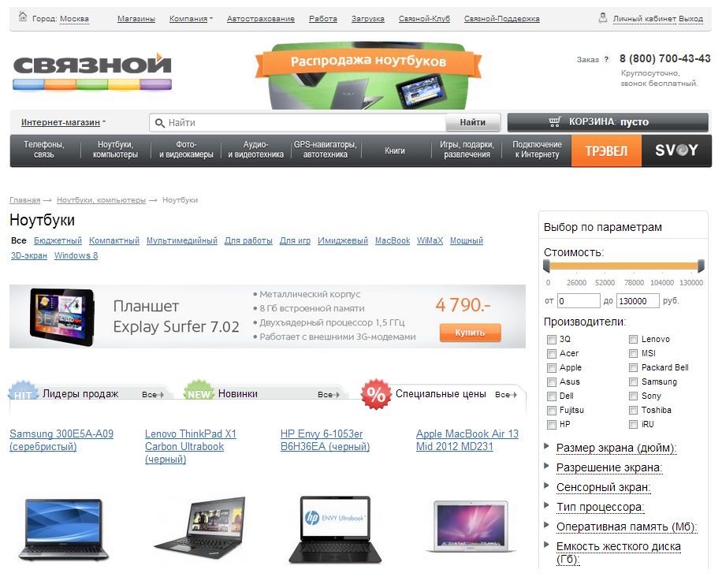
Task: Click the green NEW badge for Новинки
Action: pyautogui.click(x=199, y=392)
